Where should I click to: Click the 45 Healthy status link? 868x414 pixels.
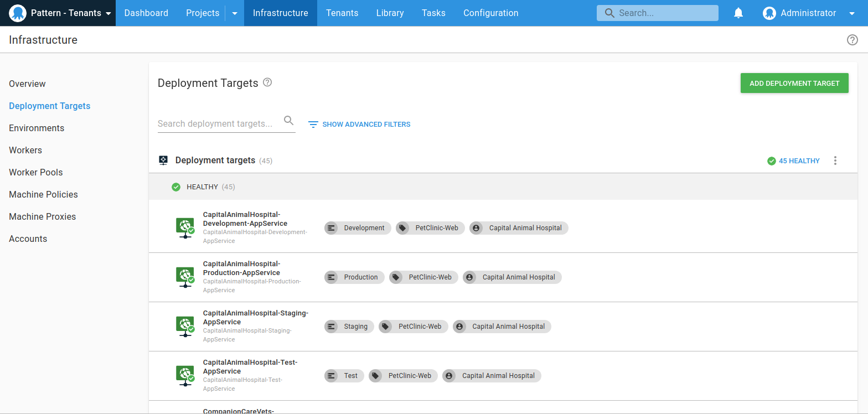tap(793, 161)
